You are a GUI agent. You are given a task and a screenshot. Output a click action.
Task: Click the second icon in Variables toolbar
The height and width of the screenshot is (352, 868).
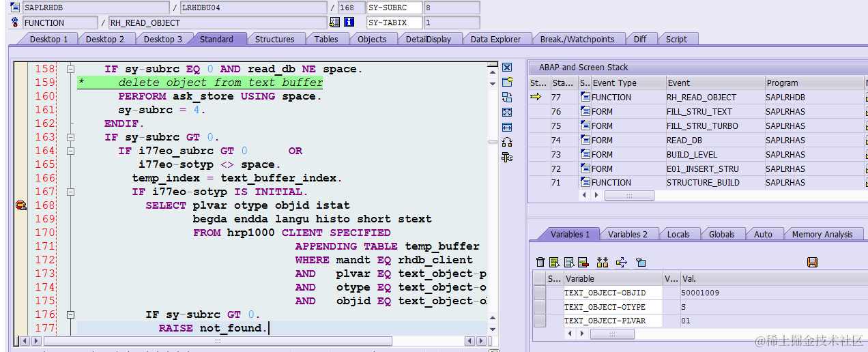coord(554,262)
